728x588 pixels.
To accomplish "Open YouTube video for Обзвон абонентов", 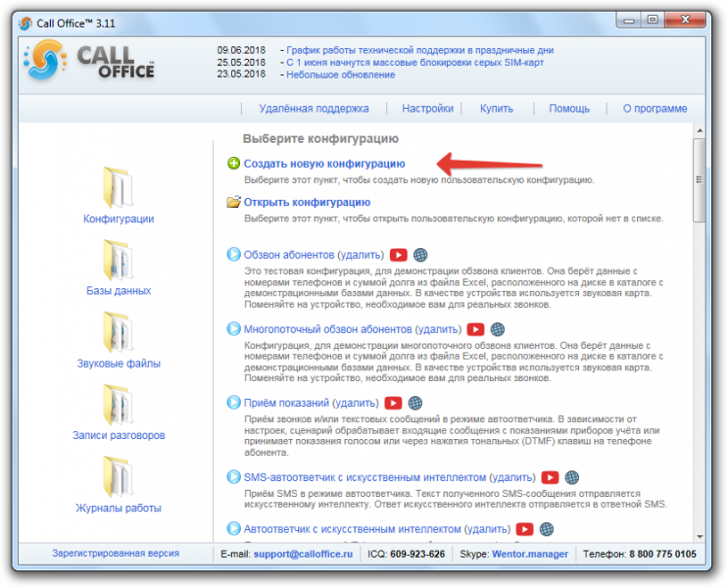I will (x=399, y=255).
